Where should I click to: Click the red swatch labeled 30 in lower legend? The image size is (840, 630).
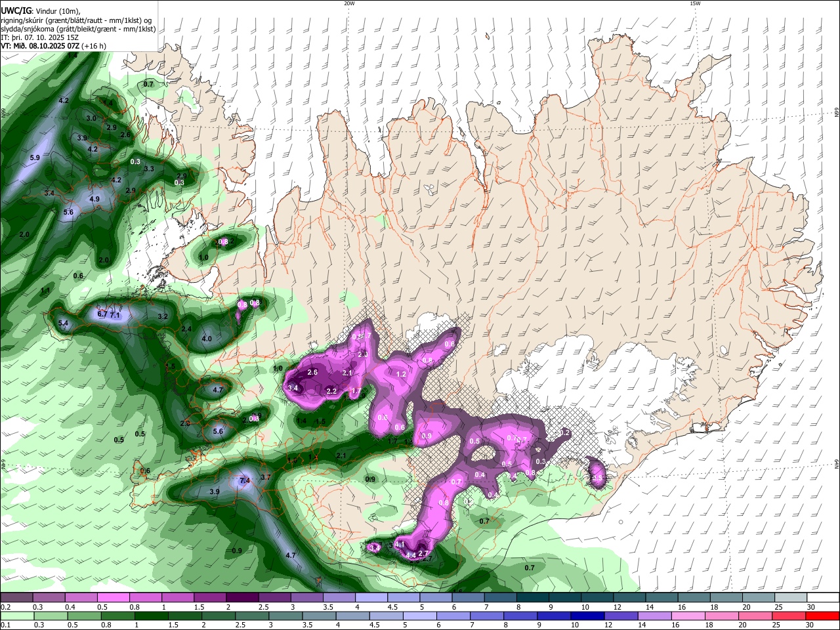pyautogui.click(x=823, y=616)
